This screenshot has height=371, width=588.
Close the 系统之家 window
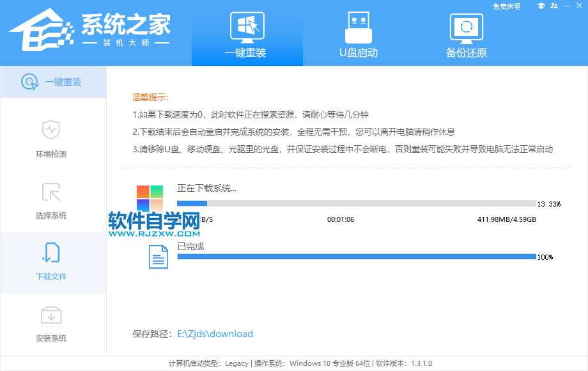(580, 6)
